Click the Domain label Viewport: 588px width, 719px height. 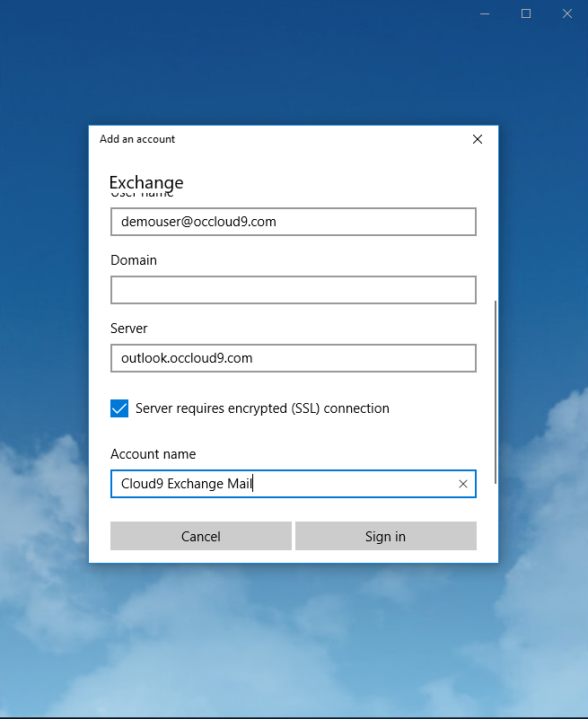[134, 260]
